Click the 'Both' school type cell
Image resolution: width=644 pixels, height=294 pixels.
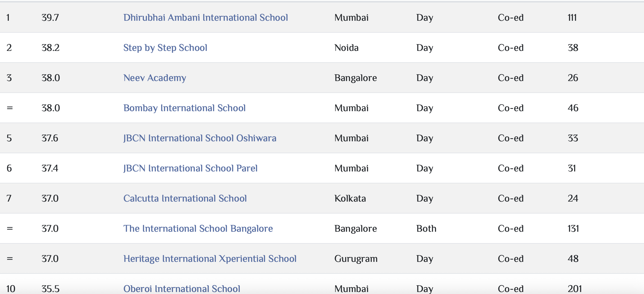(x=426, y=229)
